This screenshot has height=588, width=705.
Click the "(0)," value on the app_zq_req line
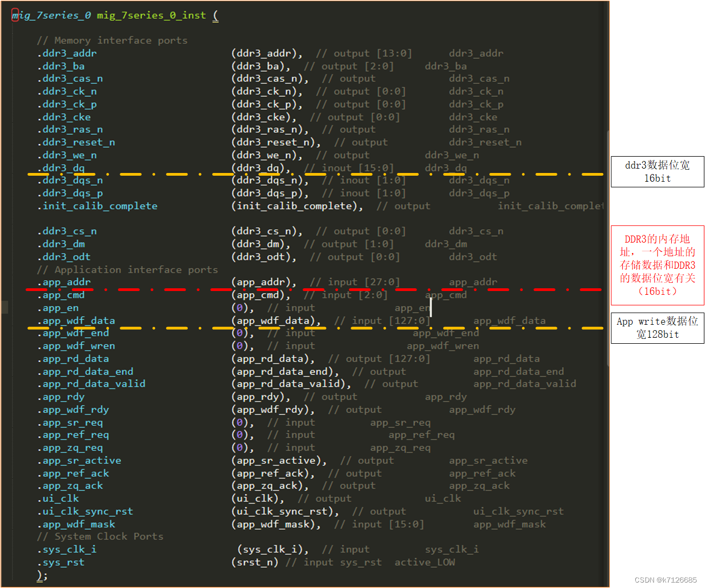[243, 448]
